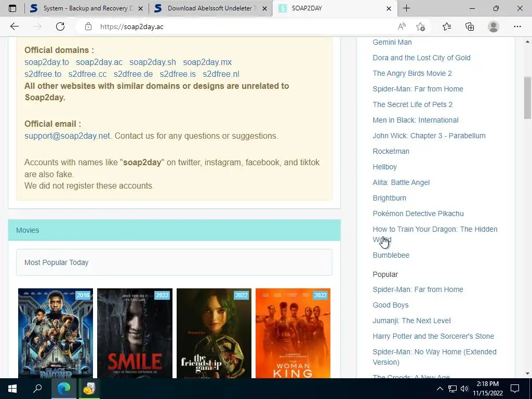
Task: Reload the page with the refresh icon
Action: tap(60, 26)
